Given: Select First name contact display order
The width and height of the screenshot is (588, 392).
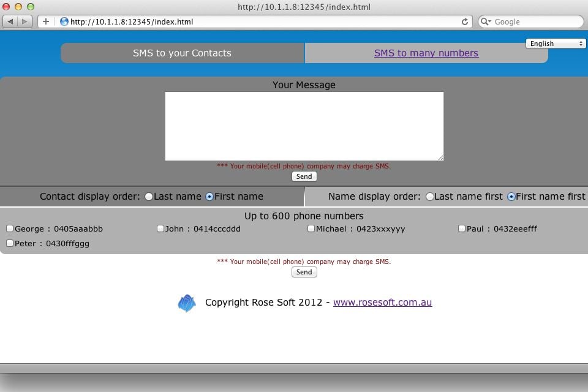Looking at the screenshot, I should tap(209, 197).
